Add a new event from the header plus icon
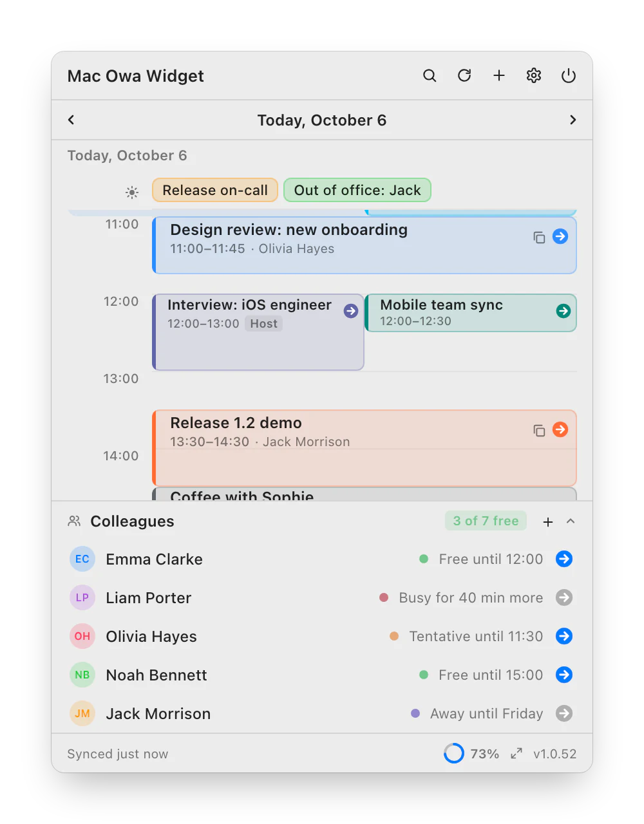The height and width of the screenshot is (824, 644). pos(499,76)
